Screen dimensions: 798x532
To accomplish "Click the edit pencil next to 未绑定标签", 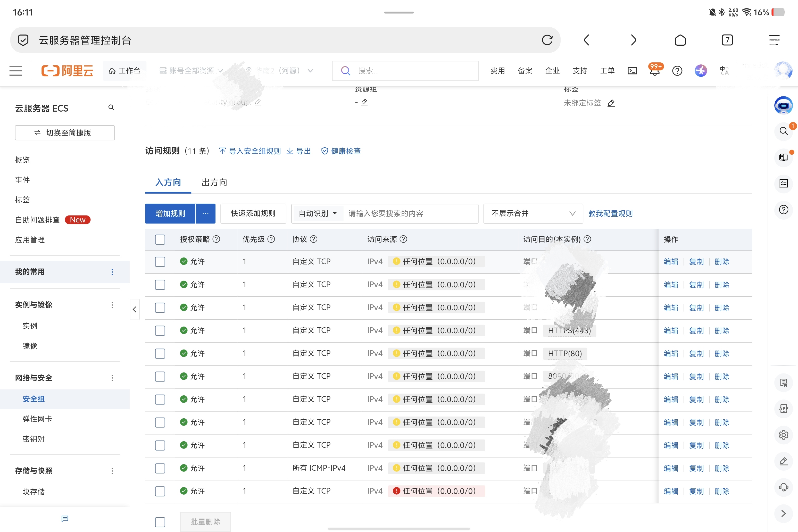I will 611,103.
